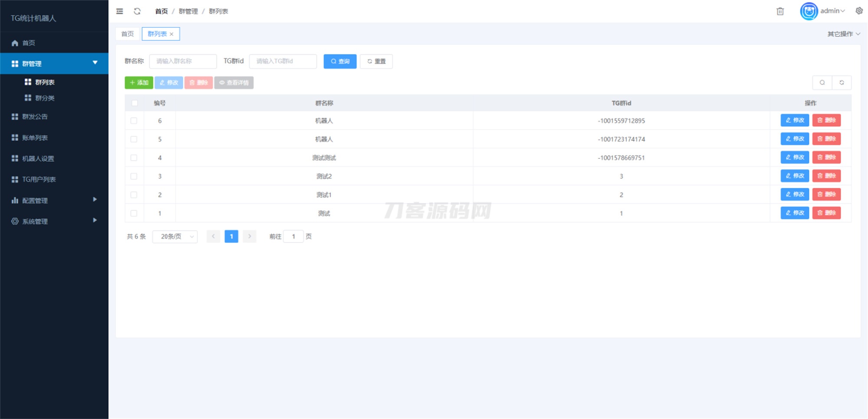
Task: Check the checkbox for row 测试2
Action: tap(134, 176)
